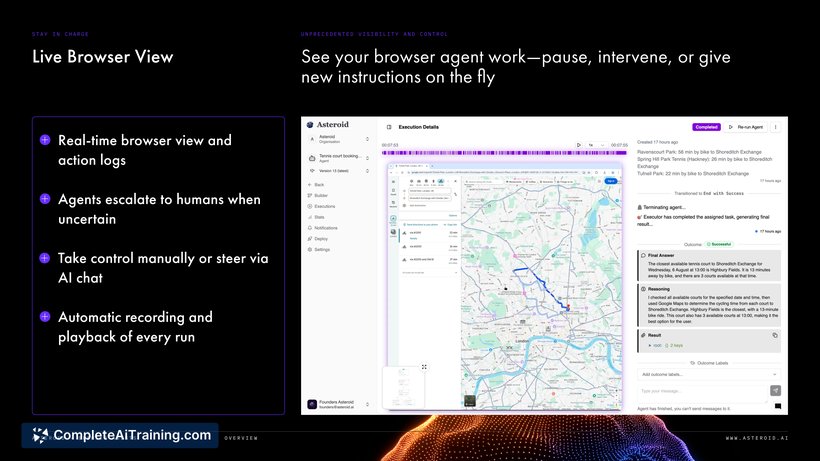Click the send message button

[776, 390]
